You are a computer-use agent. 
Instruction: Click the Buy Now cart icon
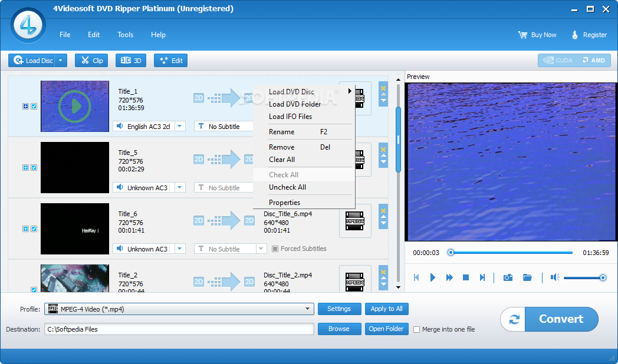(522, 35)
